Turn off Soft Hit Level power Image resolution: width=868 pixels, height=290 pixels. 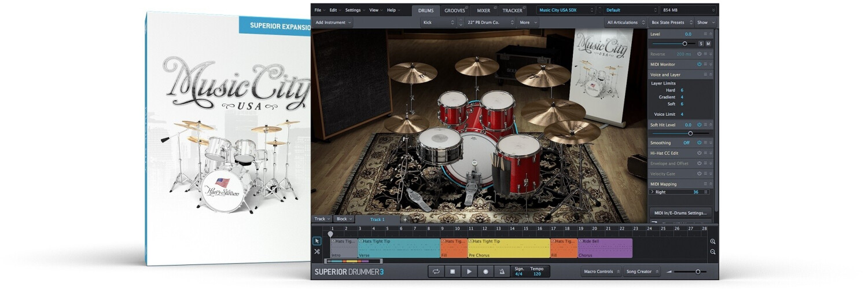[x=699, y=125]
